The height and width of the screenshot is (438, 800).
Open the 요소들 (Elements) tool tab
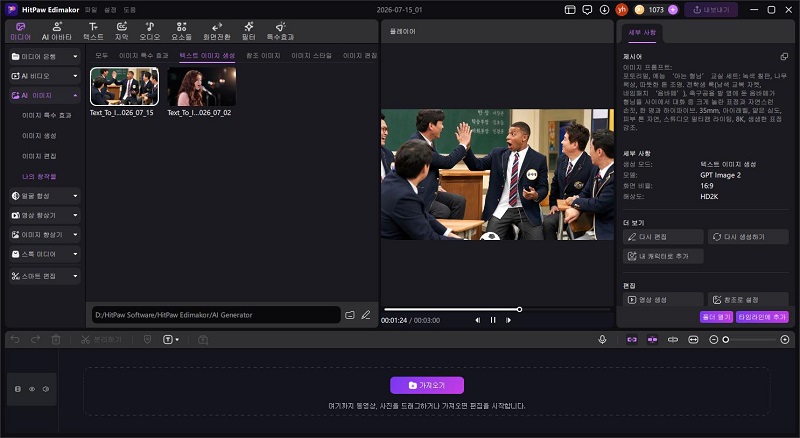click(x=181, y=31)
